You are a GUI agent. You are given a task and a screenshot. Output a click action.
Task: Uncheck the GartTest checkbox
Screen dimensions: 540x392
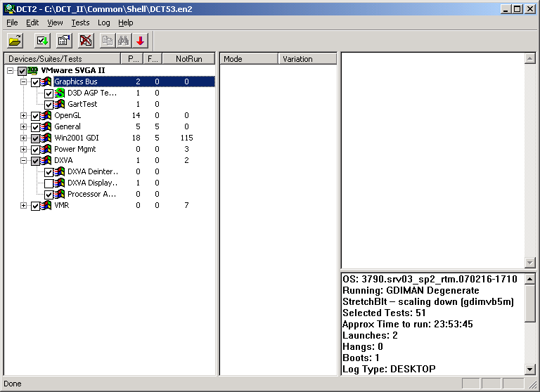point(49,105)
